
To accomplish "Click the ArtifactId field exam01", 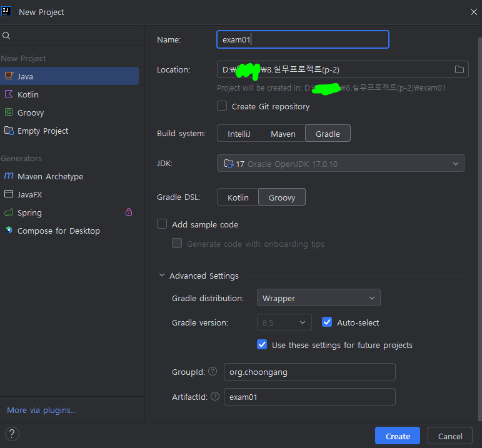I will tap(309, 397).
